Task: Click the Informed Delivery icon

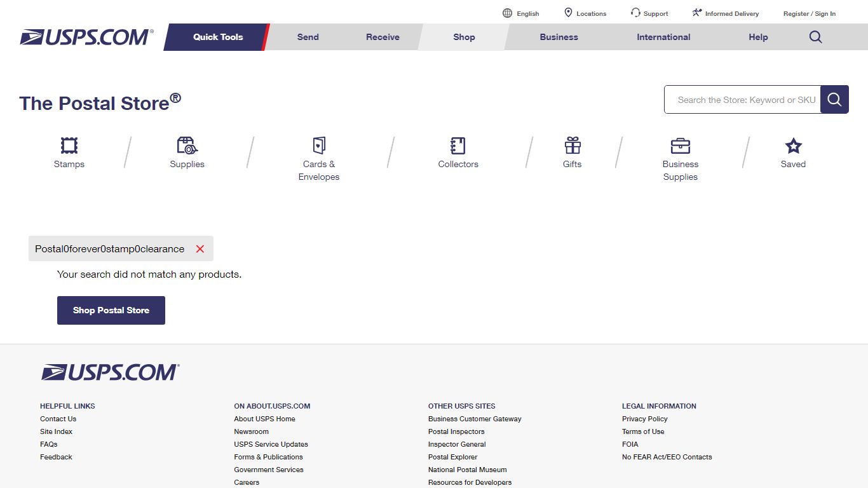Action: [x=697, y=13]
